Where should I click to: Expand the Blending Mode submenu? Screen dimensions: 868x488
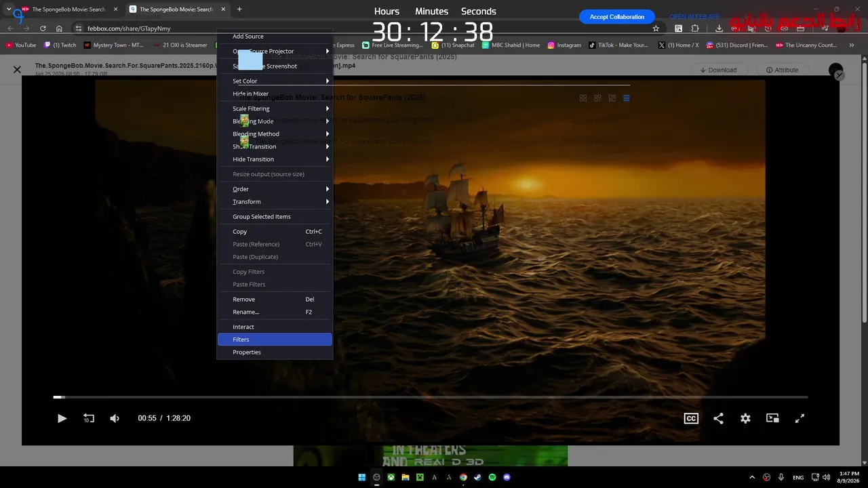pos(275,121)
